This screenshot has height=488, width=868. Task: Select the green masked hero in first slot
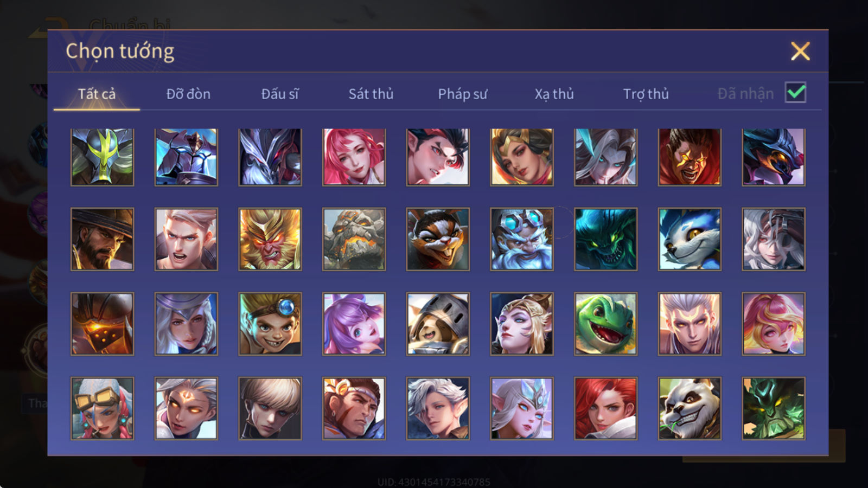[x=102, y=157]
